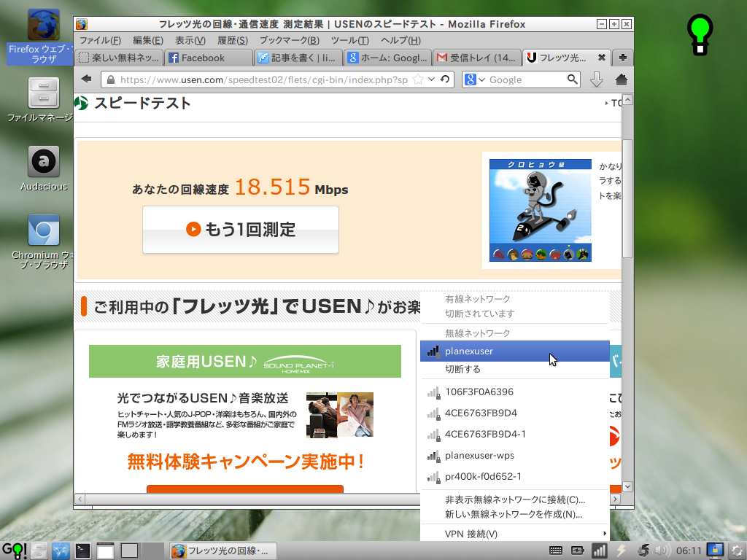
Task: Open the ツール(T) menu
Action: pos(349,41)
